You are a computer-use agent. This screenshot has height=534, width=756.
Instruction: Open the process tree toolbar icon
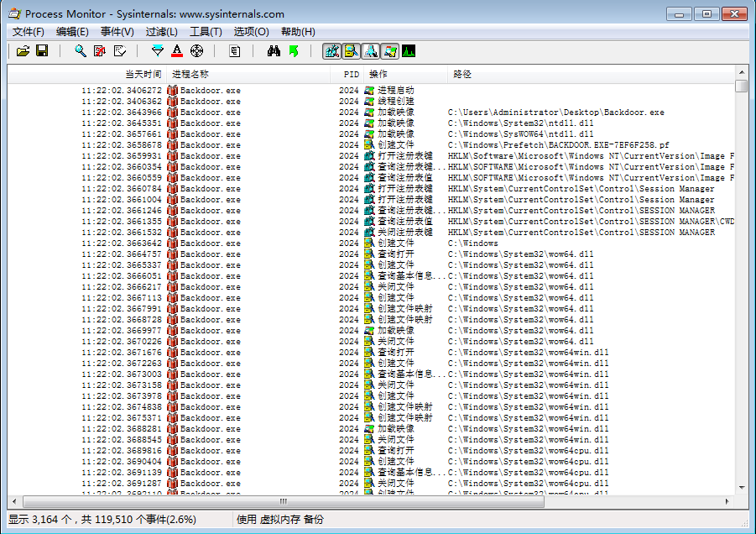click(235, 51)
